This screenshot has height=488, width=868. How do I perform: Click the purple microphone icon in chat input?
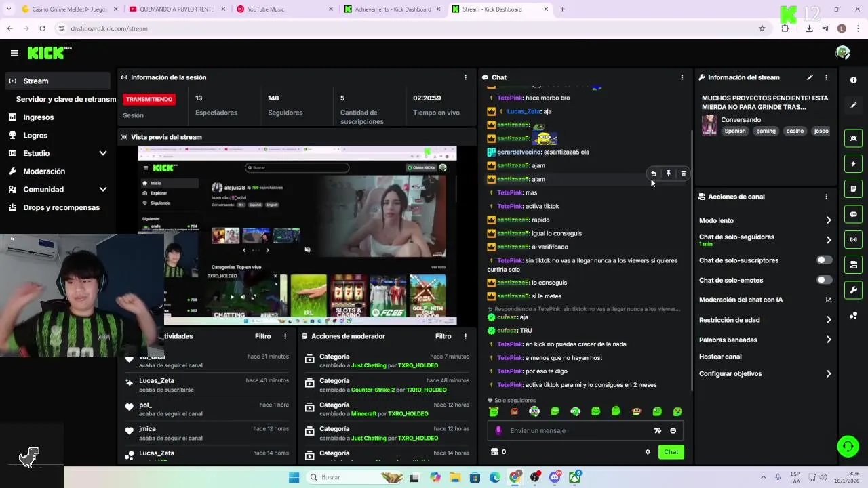[498, 430]
